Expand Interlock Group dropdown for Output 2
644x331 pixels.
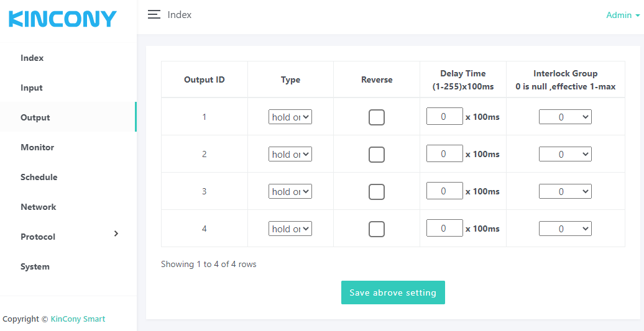565,155
